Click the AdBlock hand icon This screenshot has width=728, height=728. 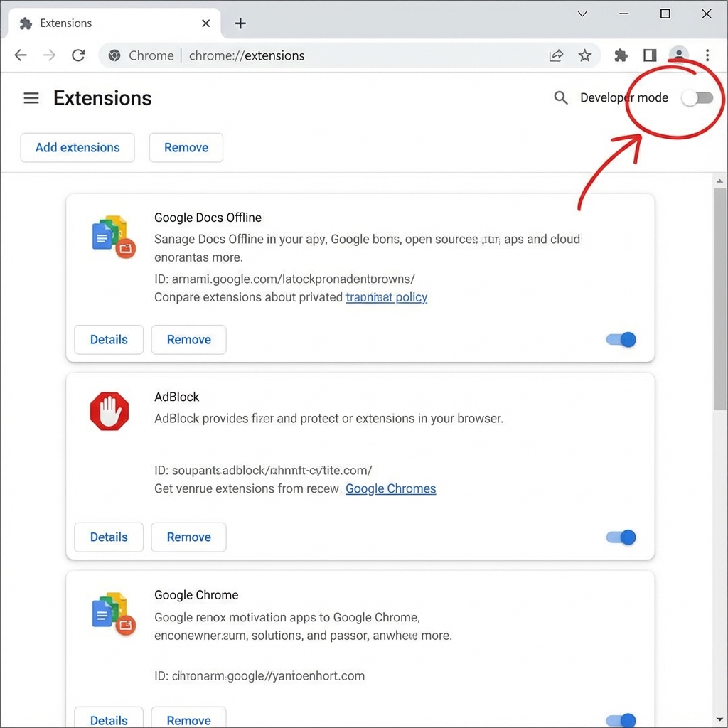[x=109, y=411]
